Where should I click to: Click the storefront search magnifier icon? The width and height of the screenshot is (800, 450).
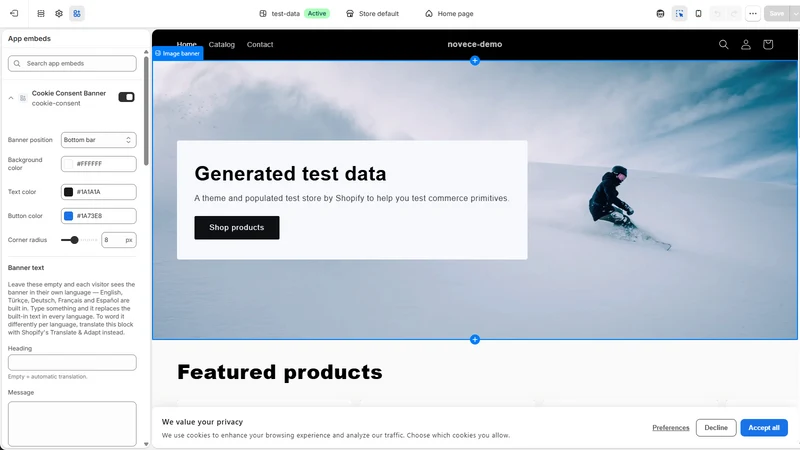tap(723, 44)
